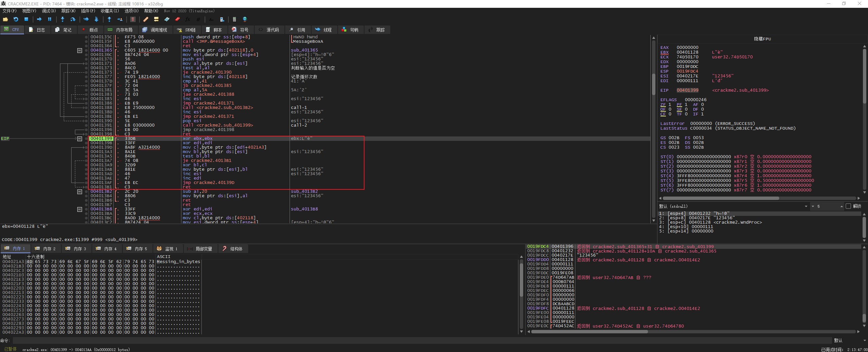Click the blue stop debugging icon
The width and height of the screenshot is (868, 352).
(x=26, y=19)
